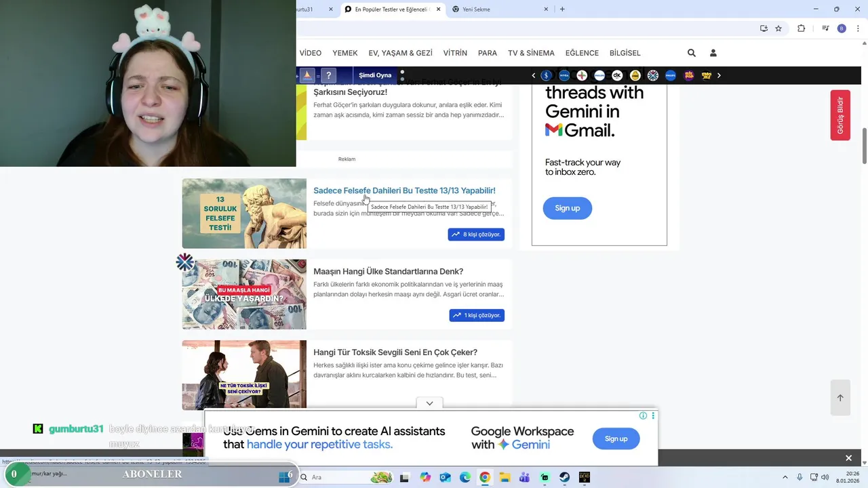The image size is (868, 488).
Task: Open Microsoft Edge from the taskbar
Action: [x=465, y=477]
